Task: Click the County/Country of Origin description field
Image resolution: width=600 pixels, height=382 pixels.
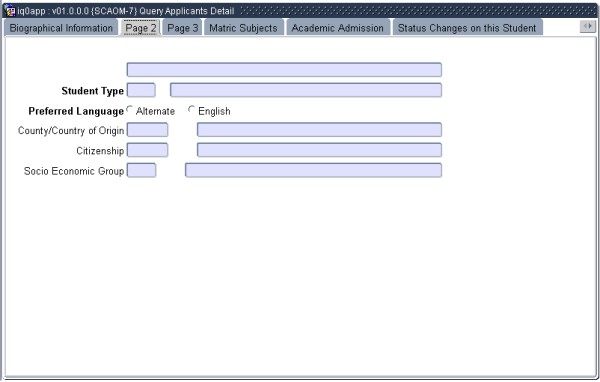Action: [x=319, y=130]
